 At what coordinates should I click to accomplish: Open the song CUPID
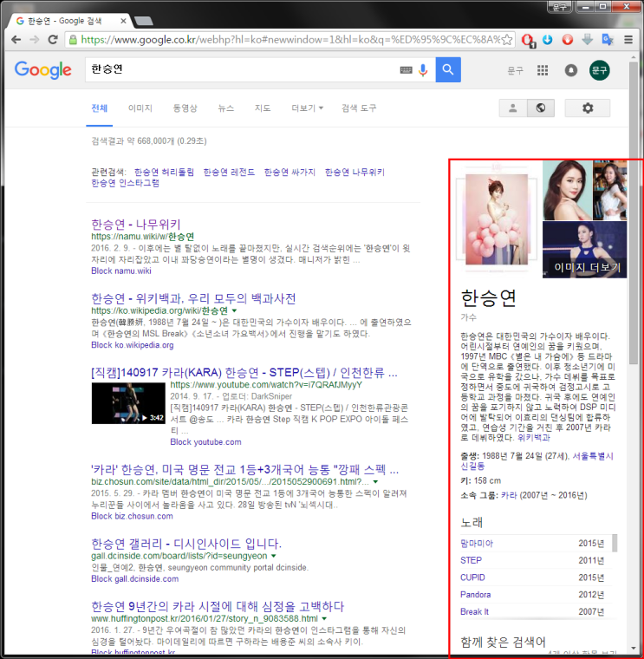pos(472,577)
